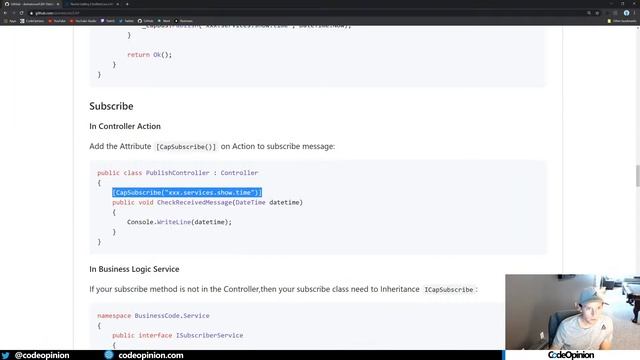The width and height of the screenshot is (640, 360).
Task: Click the 'public interface ISubscriberService' line
Action: [178, 335]
